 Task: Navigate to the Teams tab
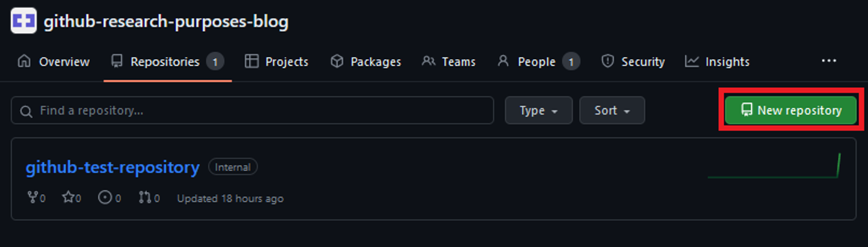pos(449,62)
